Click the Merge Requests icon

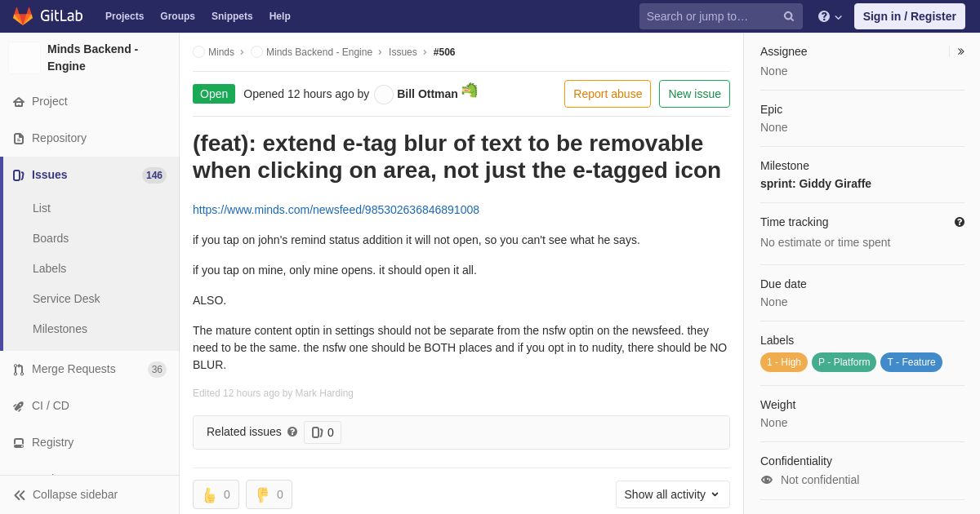(x=19, y=370)
